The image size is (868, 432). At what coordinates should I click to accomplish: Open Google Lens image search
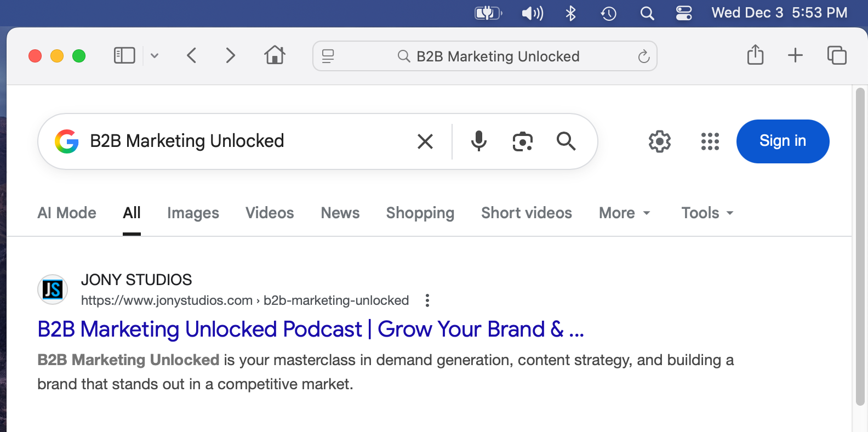pos(523,141)
